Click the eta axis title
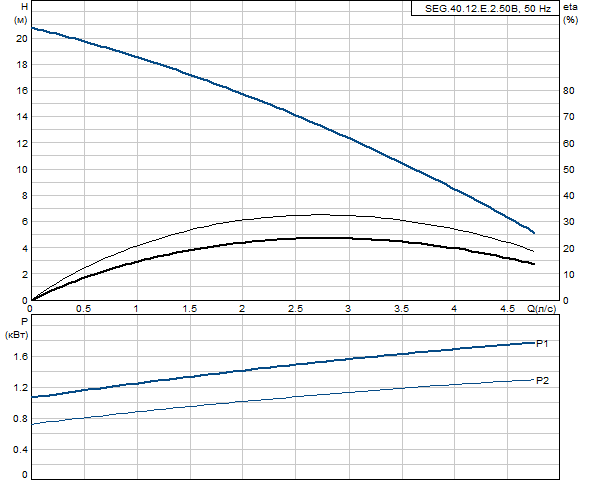Screen dimensions: 592x480 [x=570, y=7]
